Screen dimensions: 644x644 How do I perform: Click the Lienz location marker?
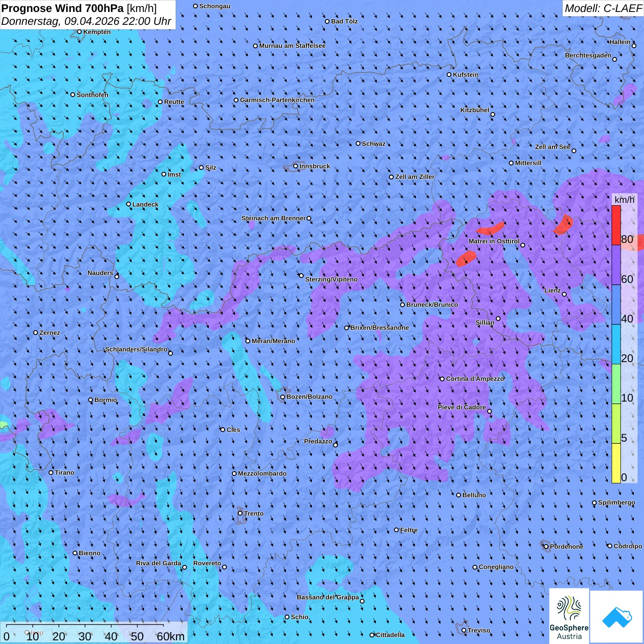click(x=564, y=294)
